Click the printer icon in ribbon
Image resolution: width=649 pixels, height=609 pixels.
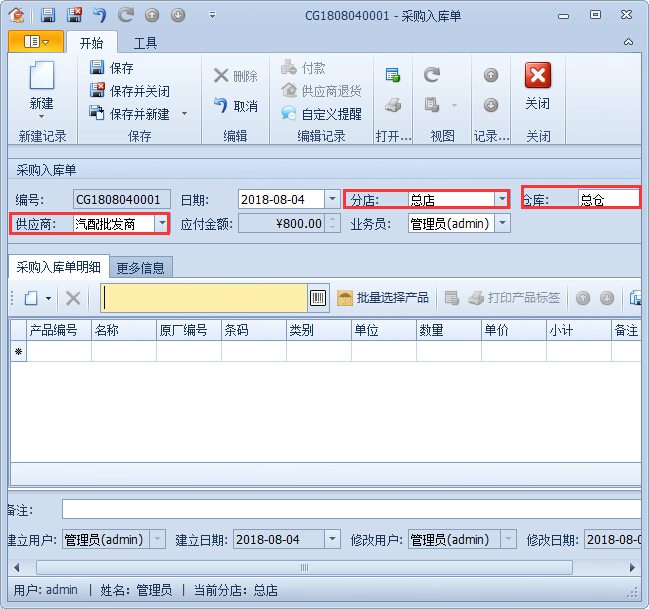point(393,104)
